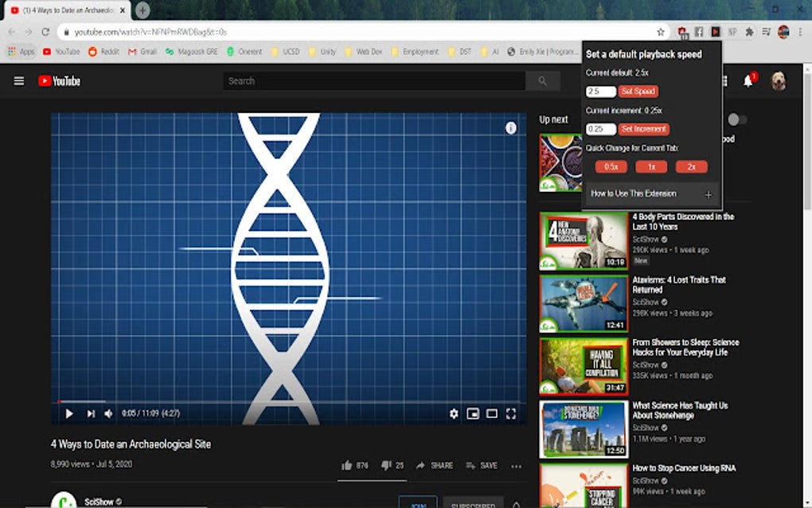Screen dimensions: 812x508
Task: Select the 2x quick speed button
Action: click(691, 166)
